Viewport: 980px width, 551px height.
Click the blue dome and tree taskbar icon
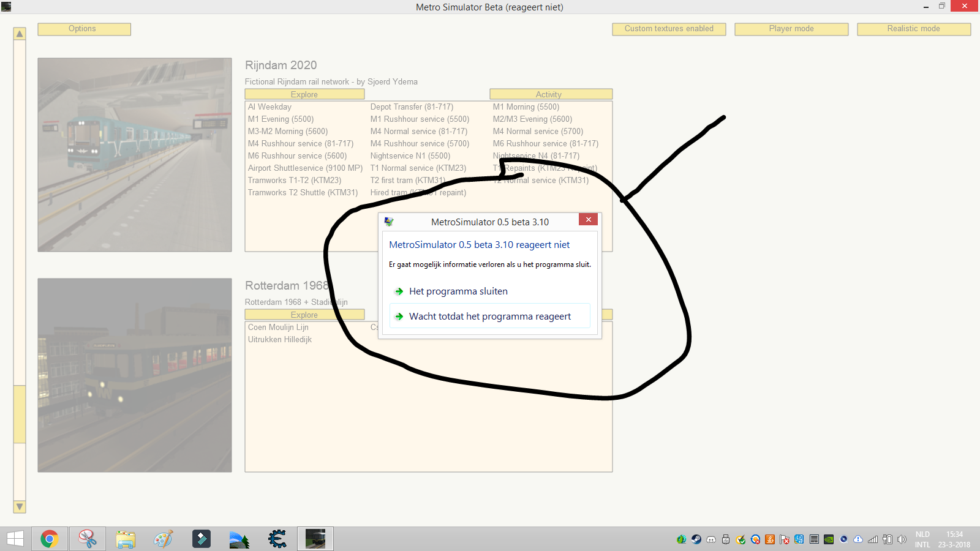click(x=239, y=539)
